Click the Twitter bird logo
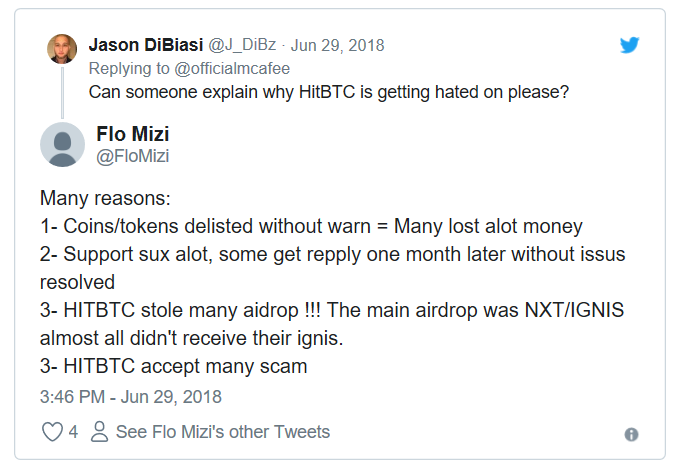679x468 pixels. pyautogui.click(x=630, y=45)
